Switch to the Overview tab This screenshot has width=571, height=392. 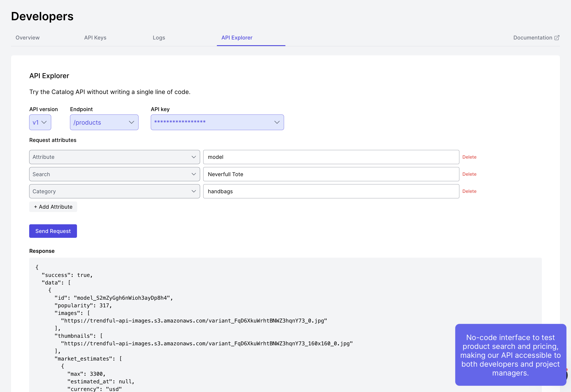[27, 38]
